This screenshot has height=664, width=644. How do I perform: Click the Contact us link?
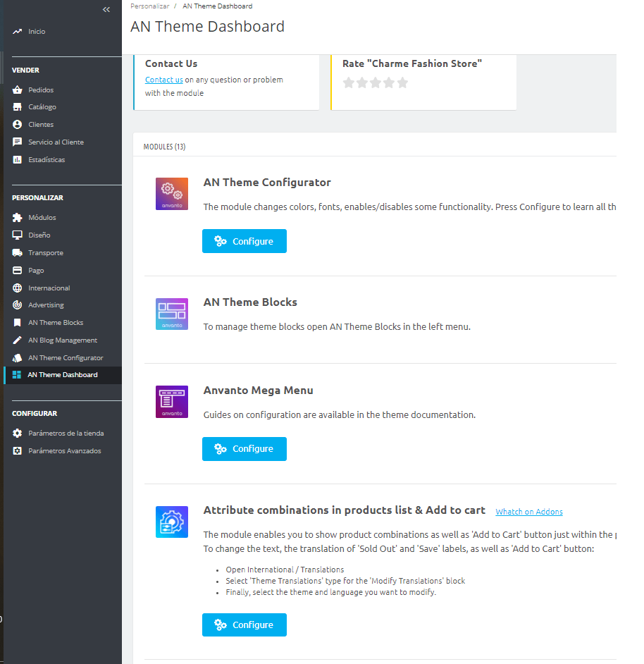[x=164, y=80]
